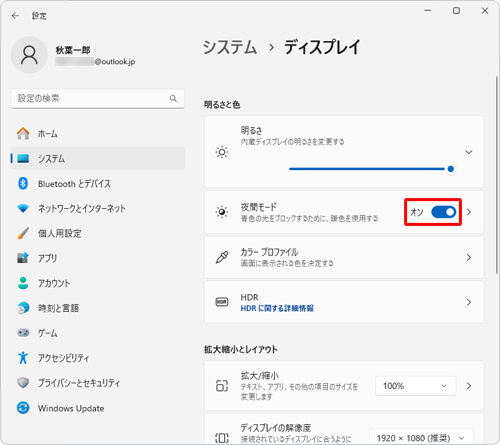Open カラー プロファイル chevron
500x445 pixels.
click(469, 257)
